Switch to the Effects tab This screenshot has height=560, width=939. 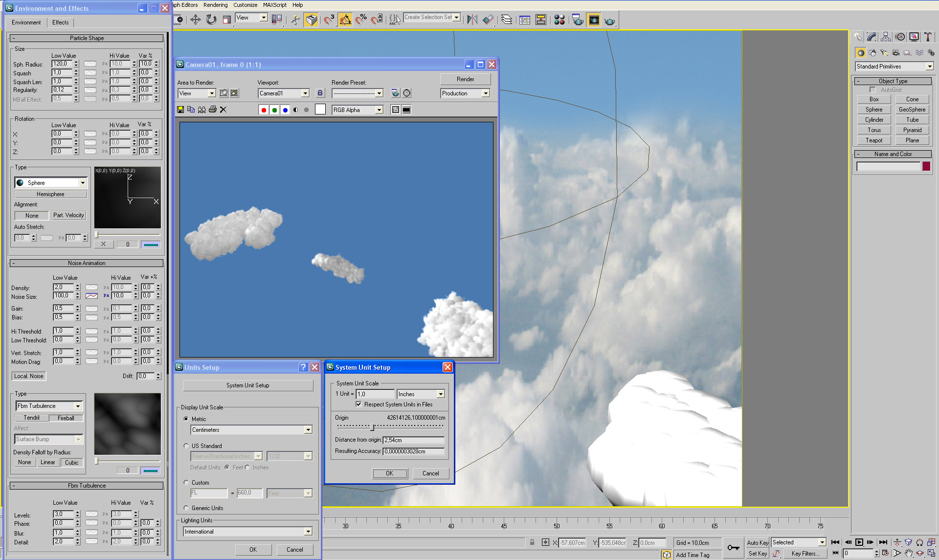[x=61, y=22]
